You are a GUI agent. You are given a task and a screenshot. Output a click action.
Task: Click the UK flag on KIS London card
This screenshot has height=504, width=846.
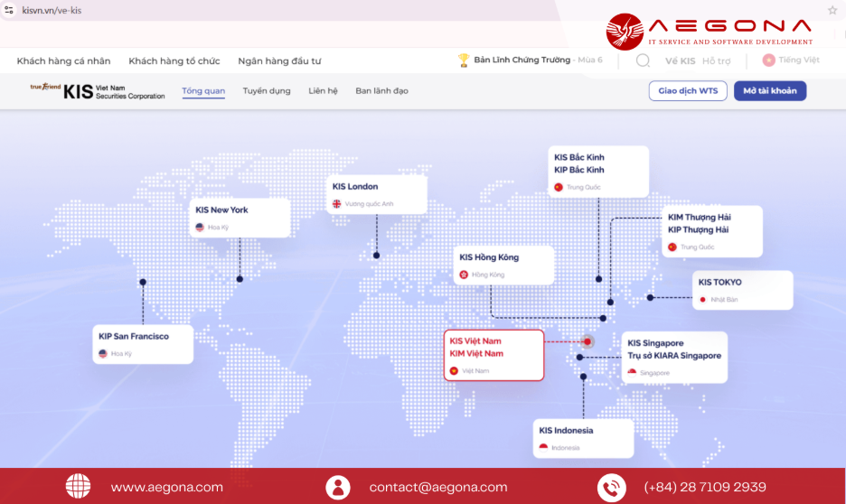(x=336, y=204)
